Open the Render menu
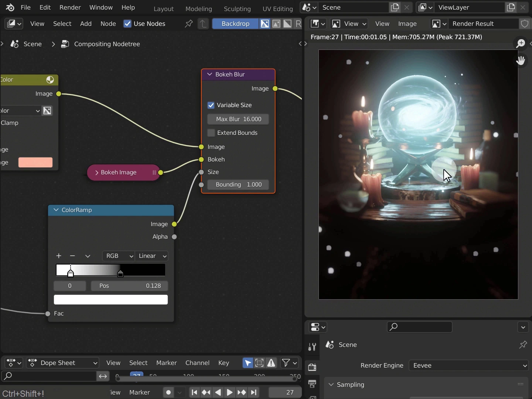532x399 pixels. [x=70, y=7]
